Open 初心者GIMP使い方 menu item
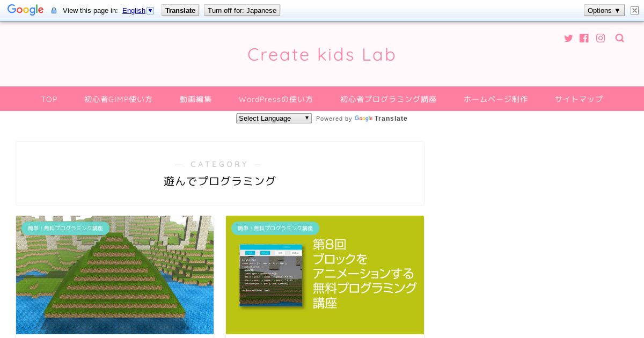644x338 pixels. click(118, 99)
